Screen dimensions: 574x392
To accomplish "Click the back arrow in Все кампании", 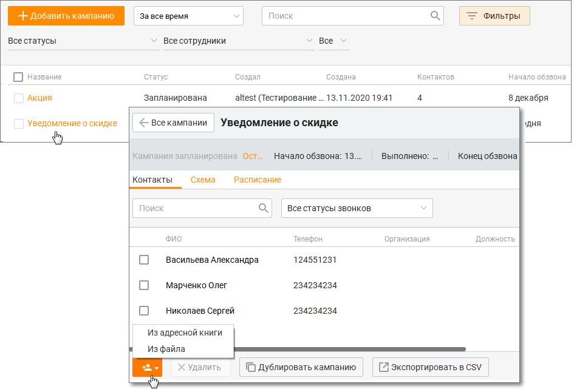I will pos(144,123).
